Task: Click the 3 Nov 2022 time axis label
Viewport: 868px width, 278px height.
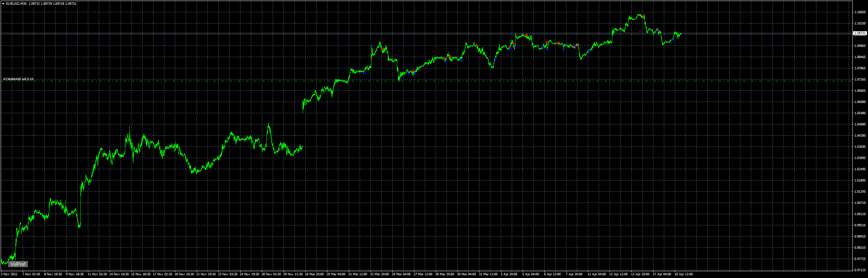Action: pyautogui.click(x=9, y=274)
